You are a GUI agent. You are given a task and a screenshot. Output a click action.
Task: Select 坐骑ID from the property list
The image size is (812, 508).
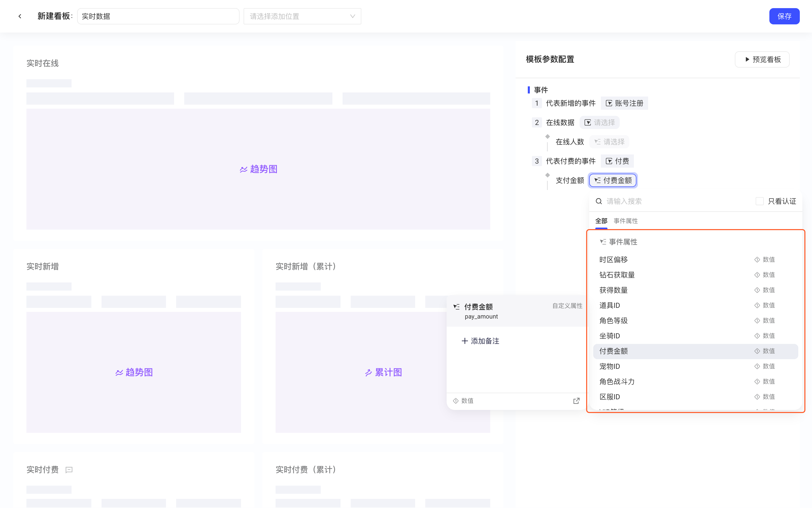696,336
